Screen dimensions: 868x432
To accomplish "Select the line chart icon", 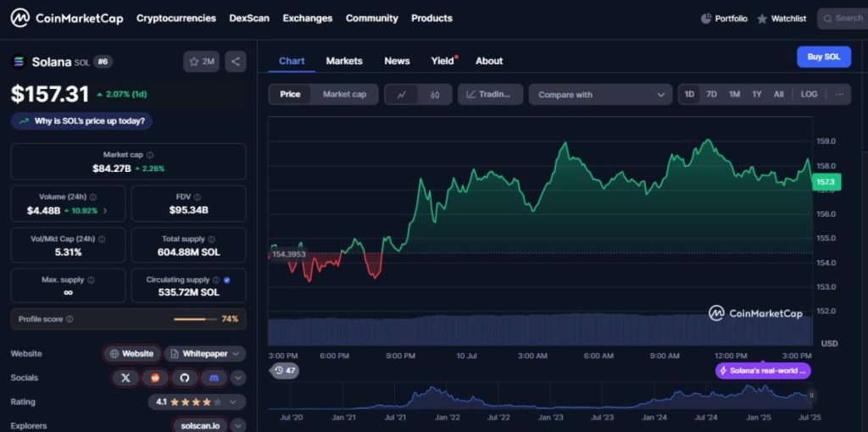I will (x=402, y=94).
